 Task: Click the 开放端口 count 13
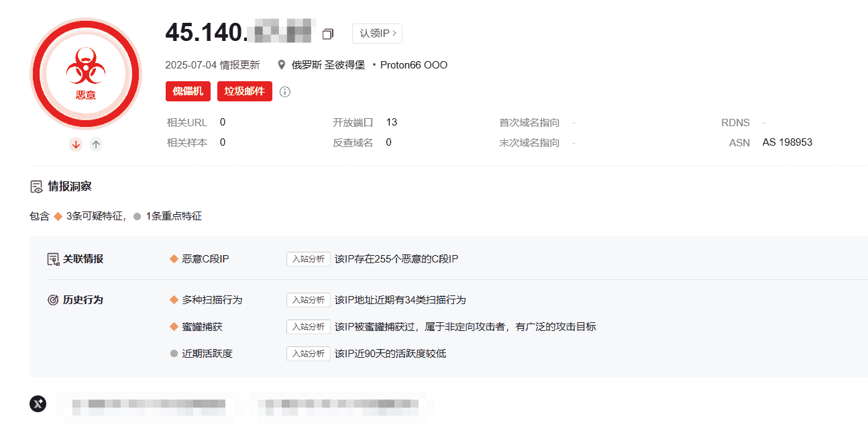[392, 122]
